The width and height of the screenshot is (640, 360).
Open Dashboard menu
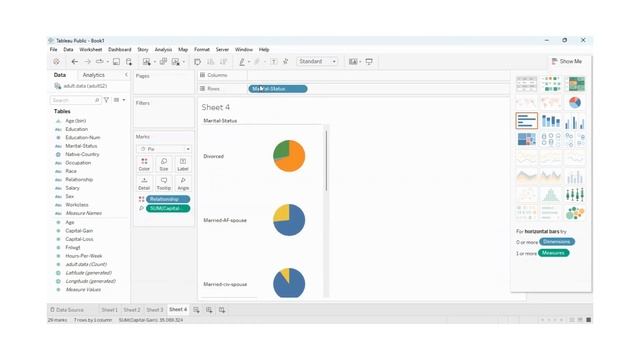coord(120,49)
